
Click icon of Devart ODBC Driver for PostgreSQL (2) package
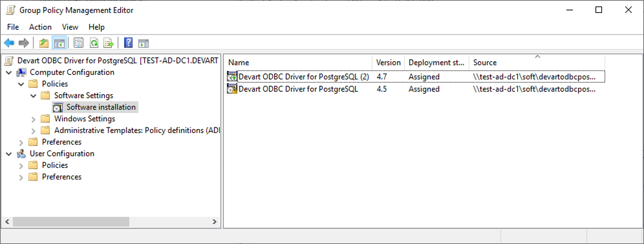[233, 77]
